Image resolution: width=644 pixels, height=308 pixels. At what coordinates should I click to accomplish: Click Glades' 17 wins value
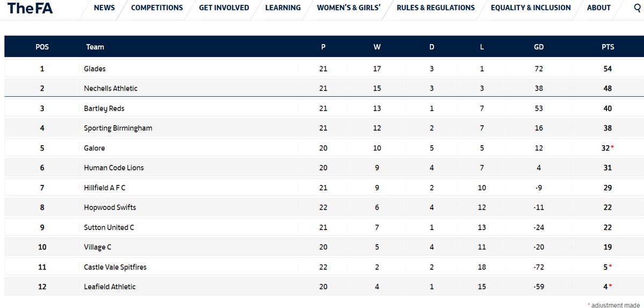click(377, 69)
